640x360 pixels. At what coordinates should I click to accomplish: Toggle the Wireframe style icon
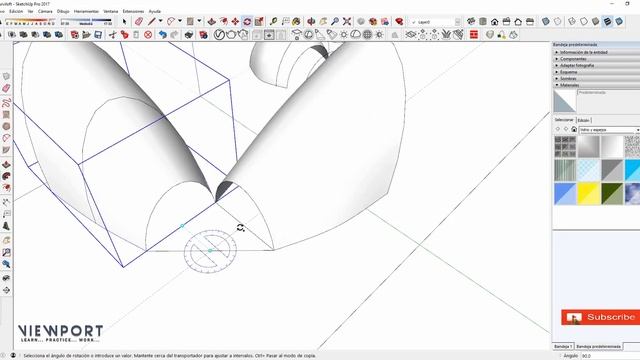[x=572, y=22]
